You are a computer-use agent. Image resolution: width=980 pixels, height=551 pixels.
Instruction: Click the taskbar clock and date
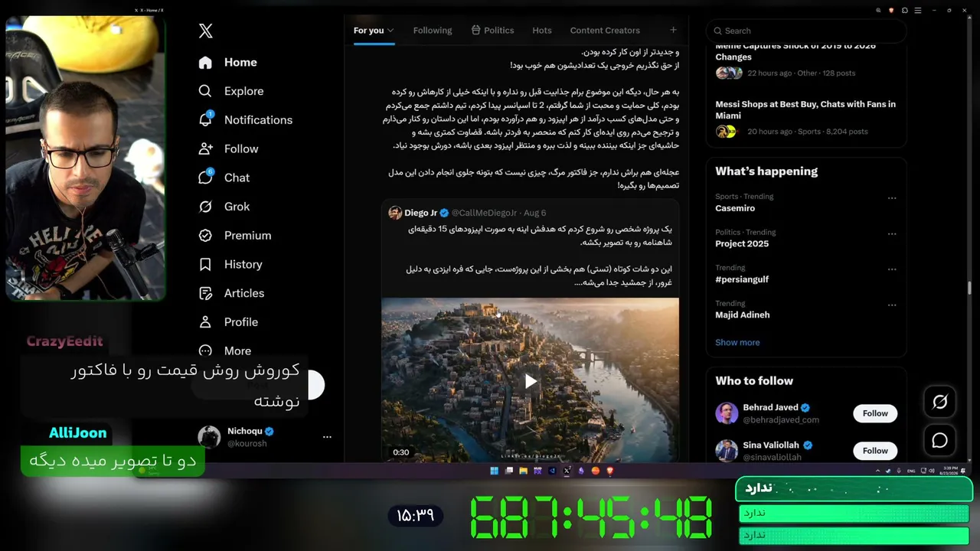click(x=949, y=471)
